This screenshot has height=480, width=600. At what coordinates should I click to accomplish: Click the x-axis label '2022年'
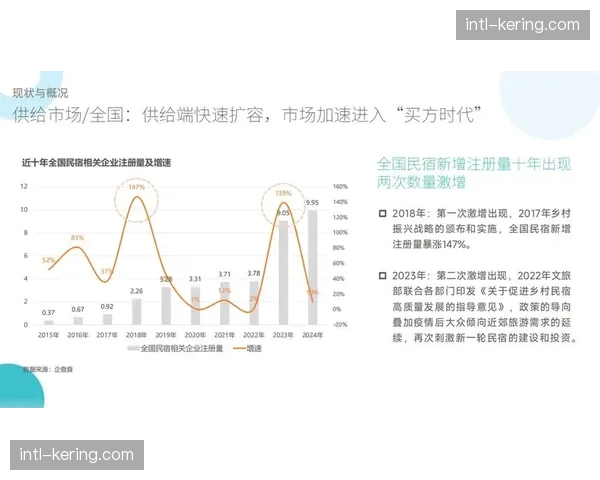click(x=254, y=335)
